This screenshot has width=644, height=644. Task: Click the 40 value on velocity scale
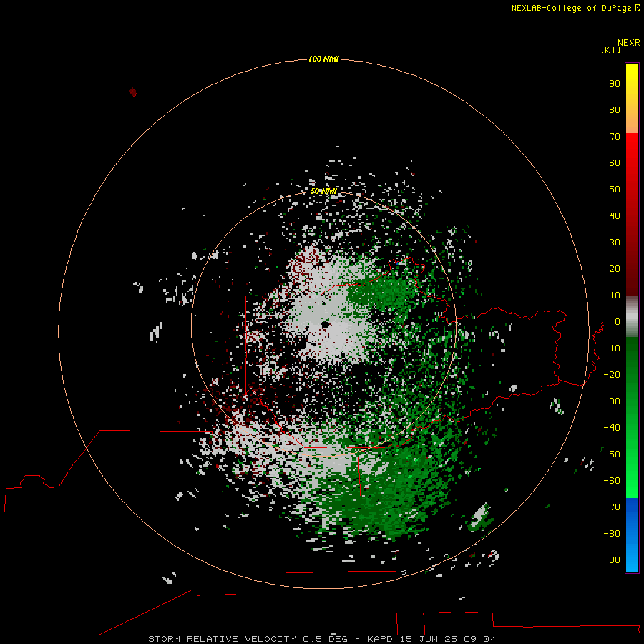tap(615, 215)
